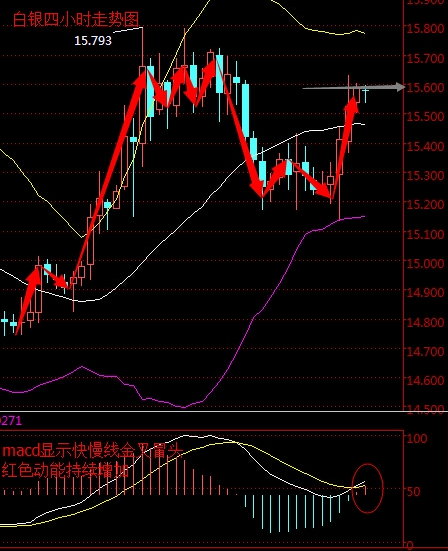This screenshot has width=448, height=551.
Task: Click the 14.800 price axis label
Action: [x=425, y=322]
